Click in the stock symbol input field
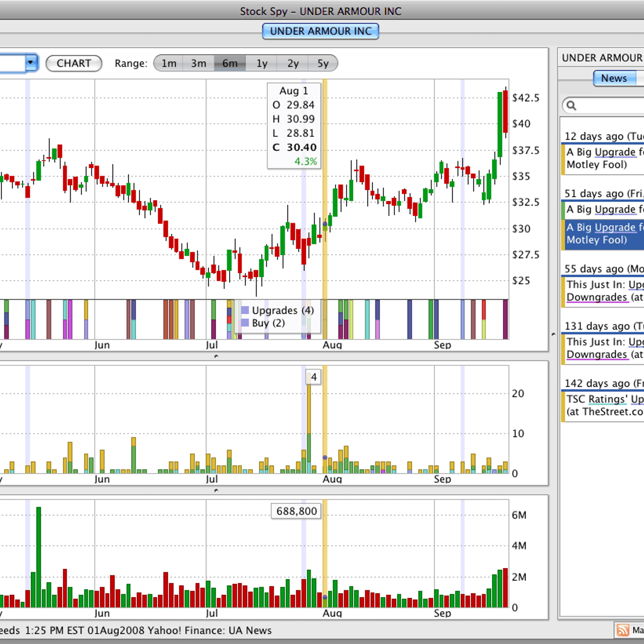644x644 pixels. tap(12, 63)
